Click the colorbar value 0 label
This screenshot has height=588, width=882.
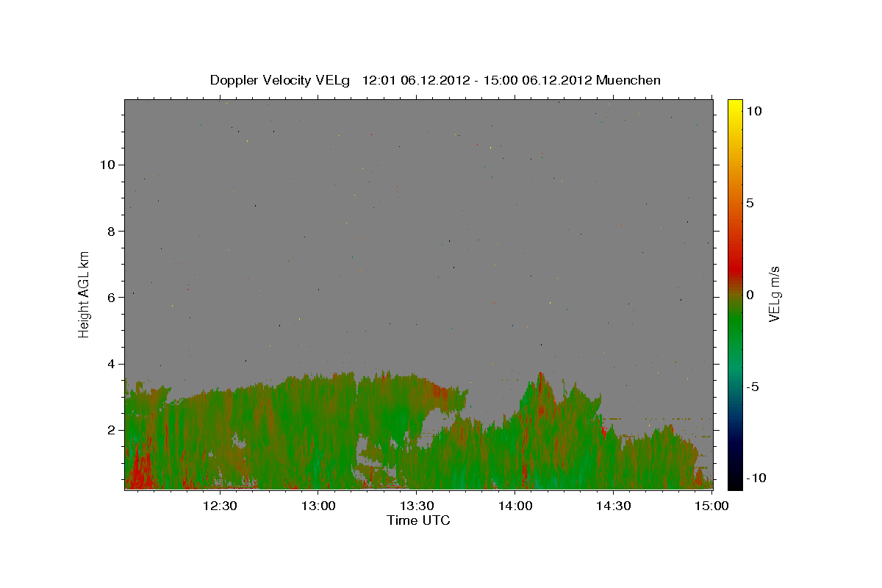point(750,295)
